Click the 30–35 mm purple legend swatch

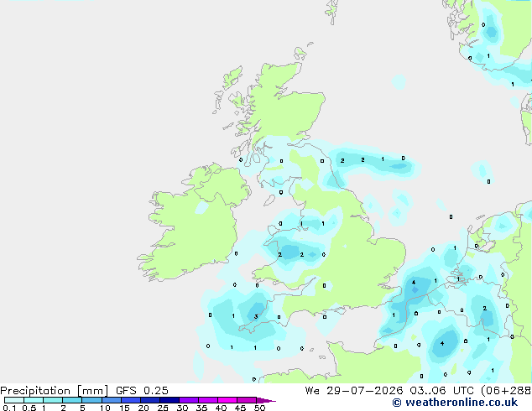coord(189,400)
